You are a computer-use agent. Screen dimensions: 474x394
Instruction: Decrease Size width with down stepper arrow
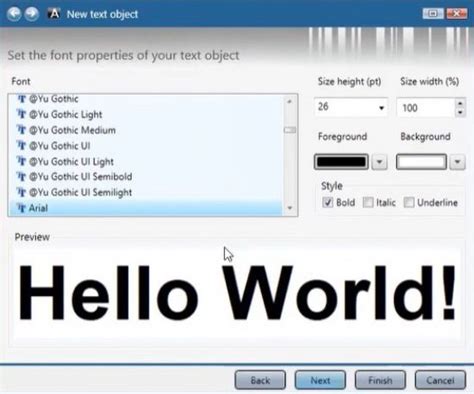click(x=460, y=112)
